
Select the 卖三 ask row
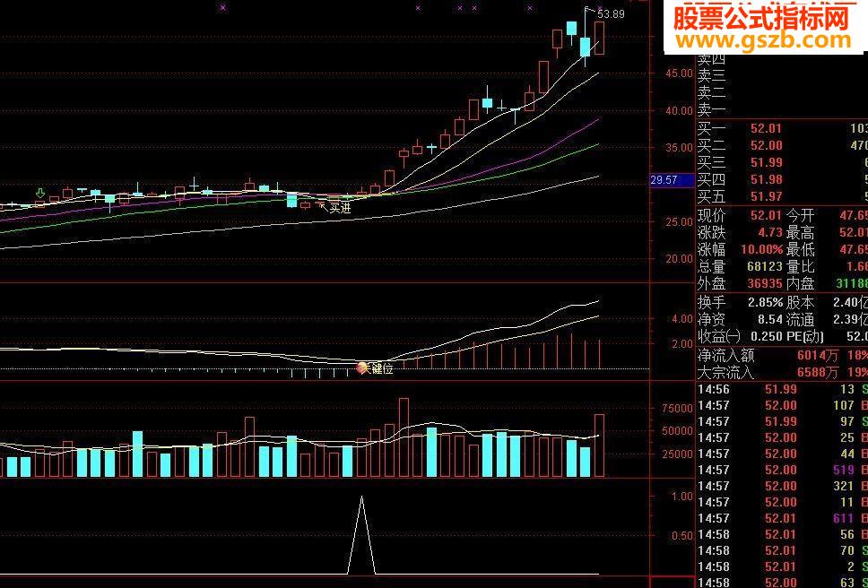point(782,74)
